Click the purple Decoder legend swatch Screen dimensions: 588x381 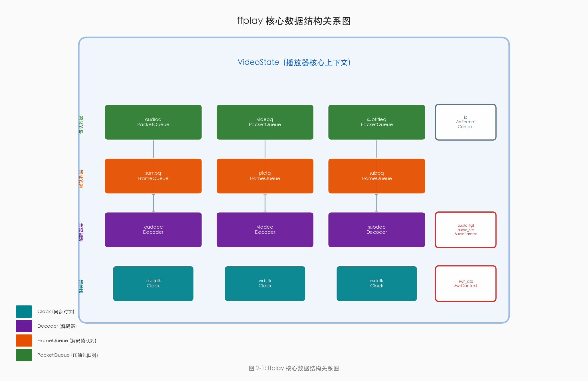pyautogui.click(x=24, y=326)
